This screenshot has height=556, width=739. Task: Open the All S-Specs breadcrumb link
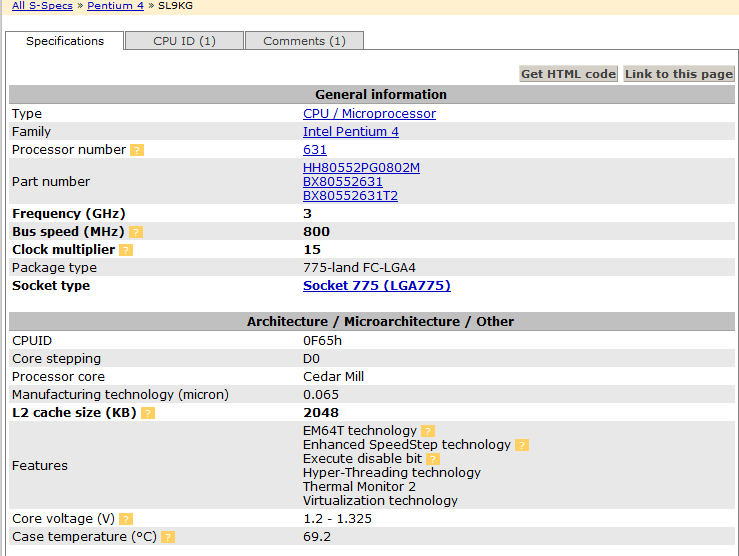click(x=42, y=6)
